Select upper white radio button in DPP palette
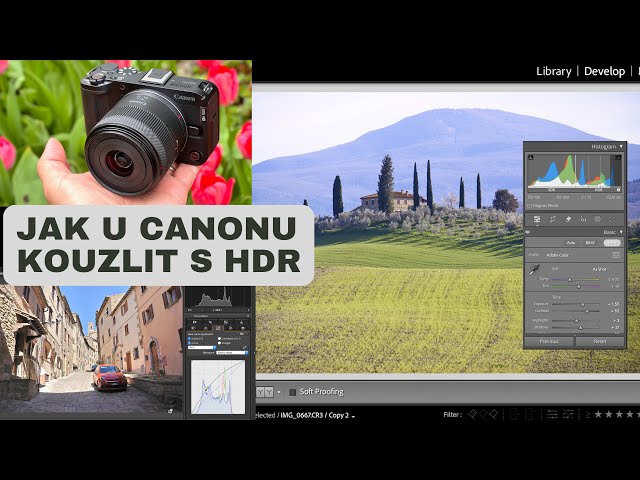Viewport: 640px width, 480px height. (x=220, y=338)
